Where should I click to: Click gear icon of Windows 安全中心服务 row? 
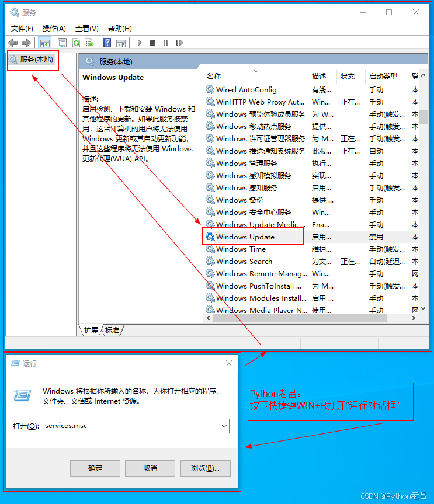(210, 212)
